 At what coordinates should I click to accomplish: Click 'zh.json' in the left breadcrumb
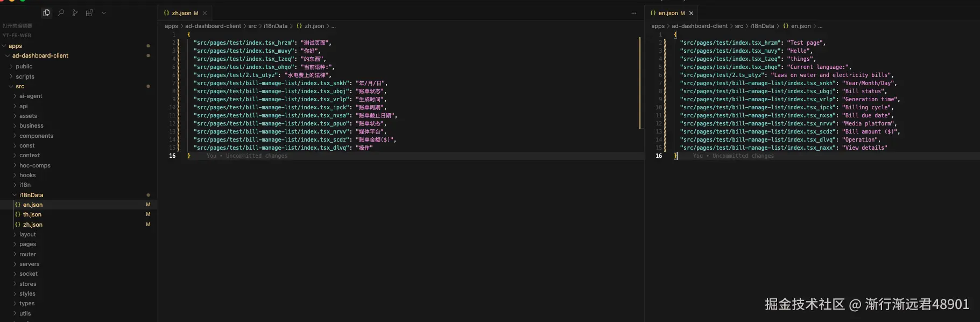coord(314,26)
